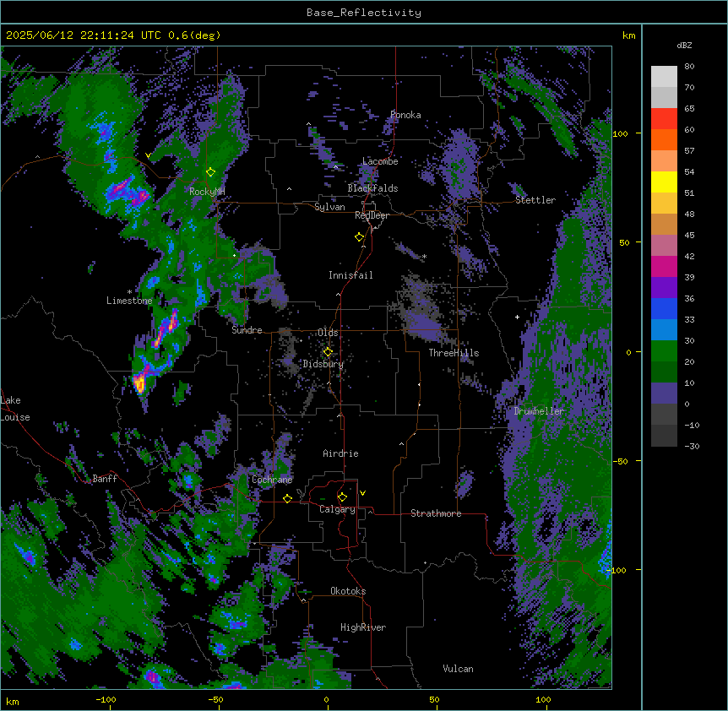Image resolution: width=728 pixels, height=711 pixels.
Task: Select the Okotoks label
Action: pos(348,591)
